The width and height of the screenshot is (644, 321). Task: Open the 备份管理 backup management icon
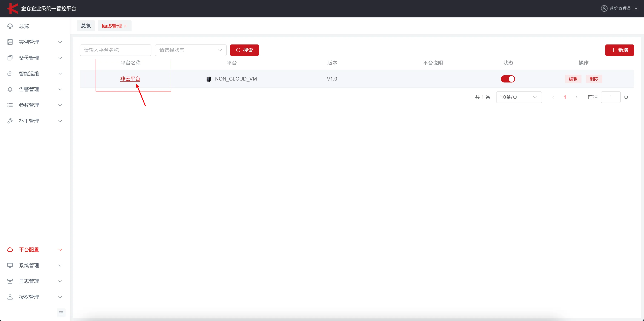pos(10,58)
